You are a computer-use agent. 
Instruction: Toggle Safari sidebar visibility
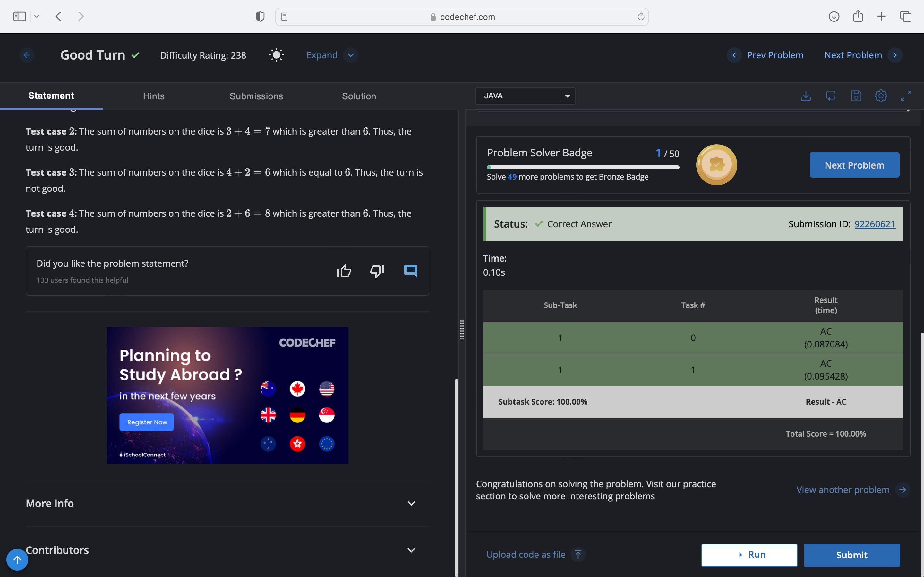(x=19, y=16)
